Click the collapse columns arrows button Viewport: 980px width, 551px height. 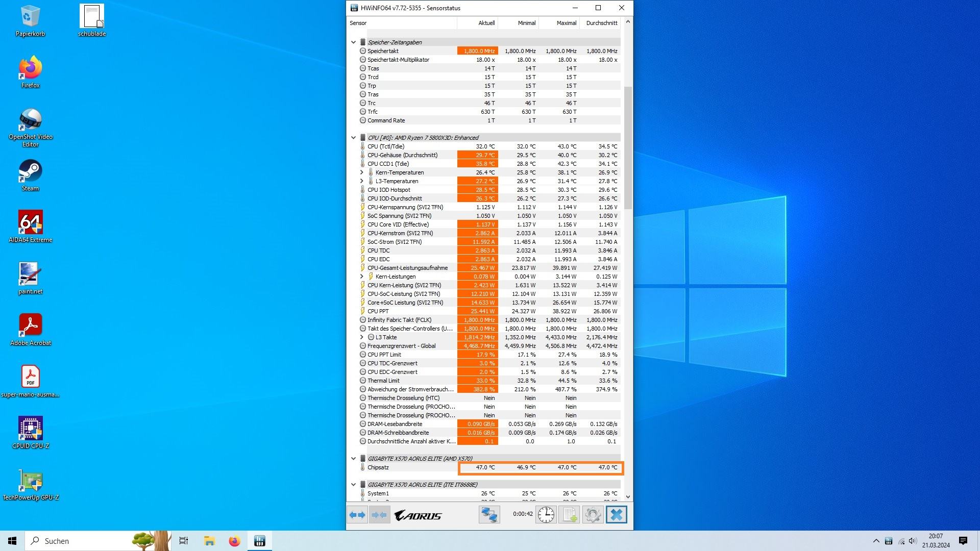point(379,515)
